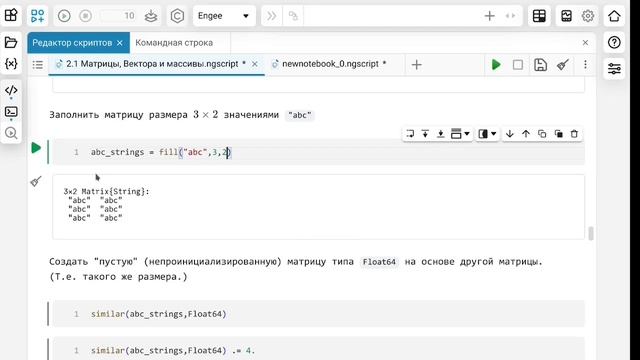Click the 3×2 Matrix{String} output text
Screen dimensions: 640x360
[x=107, y=191]
